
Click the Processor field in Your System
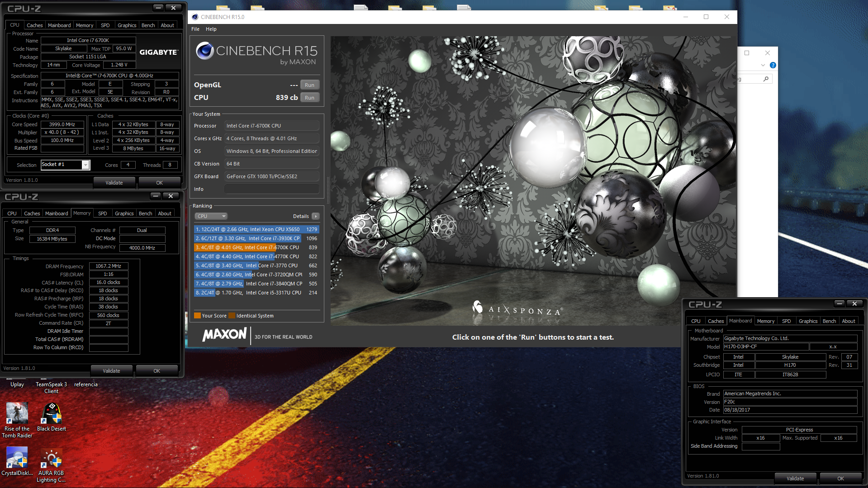tap(272, 126)
